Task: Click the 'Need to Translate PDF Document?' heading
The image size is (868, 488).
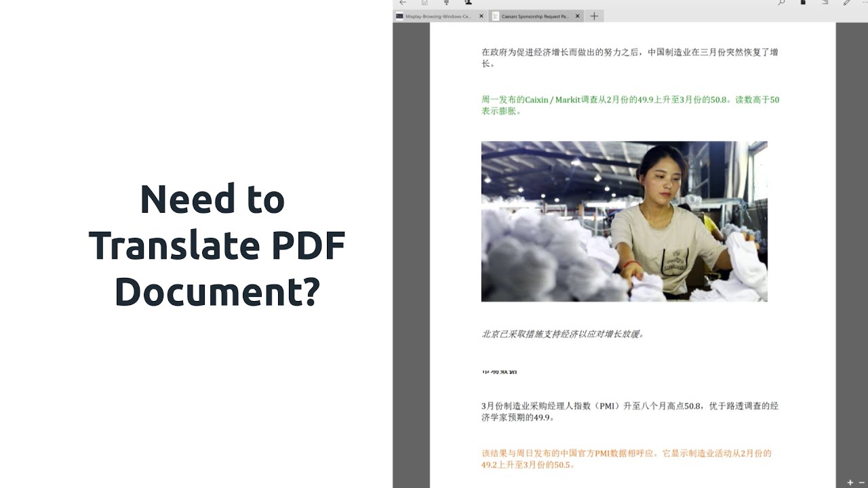Action: pyautogui.click(x=216, y=245)
